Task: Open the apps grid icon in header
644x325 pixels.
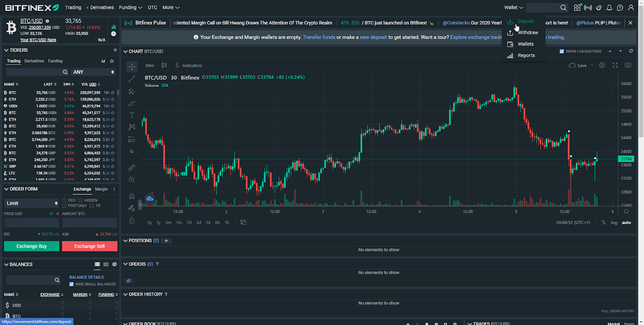Action: point(577,8)
